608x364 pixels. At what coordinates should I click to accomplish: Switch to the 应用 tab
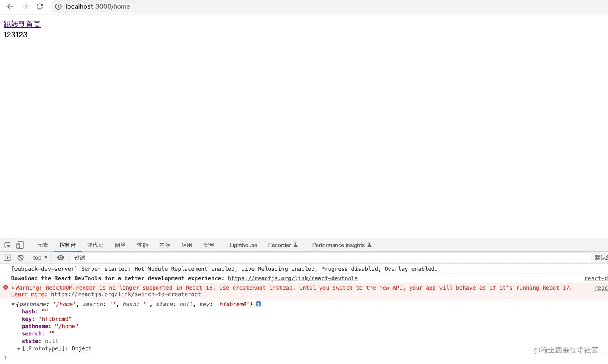coord(187,245)
